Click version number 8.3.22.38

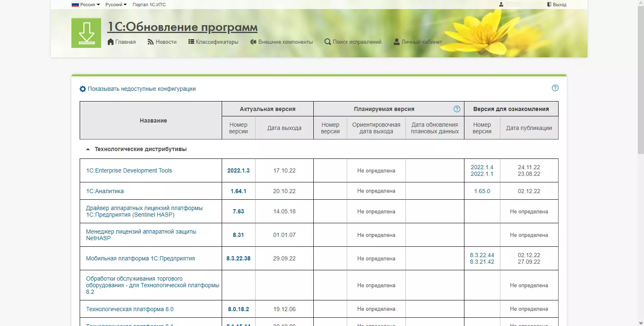point(239,258)
